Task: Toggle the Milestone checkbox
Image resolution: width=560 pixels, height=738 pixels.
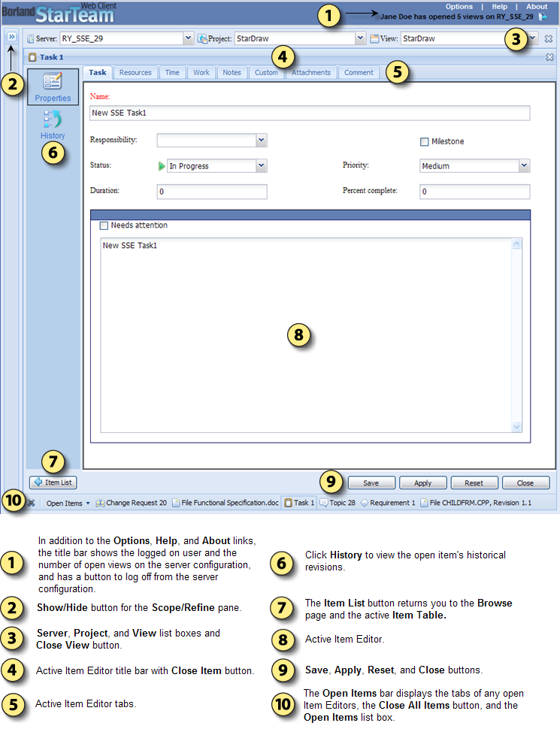Action: (425, 142)
